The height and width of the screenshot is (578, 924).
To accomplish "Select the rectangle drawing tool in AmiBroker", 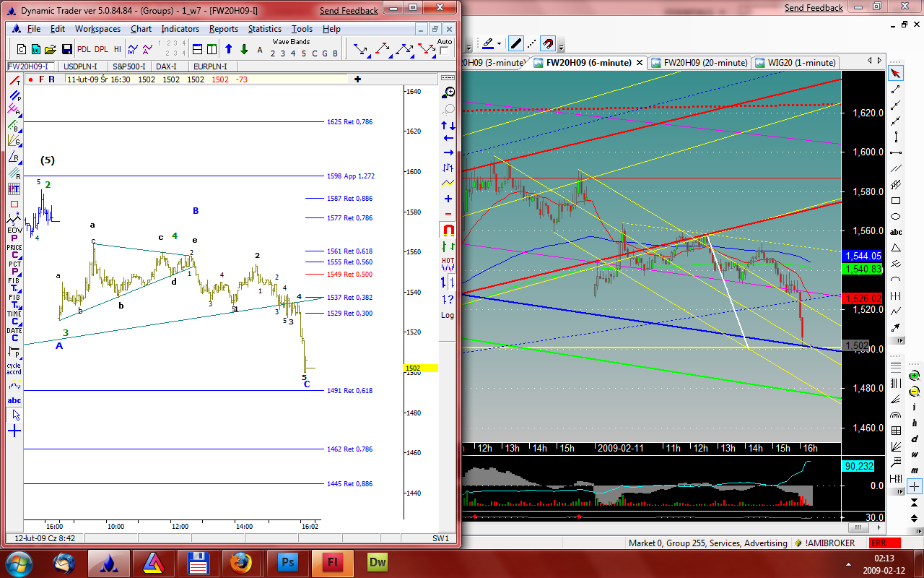I will click(x=895, y=201).
